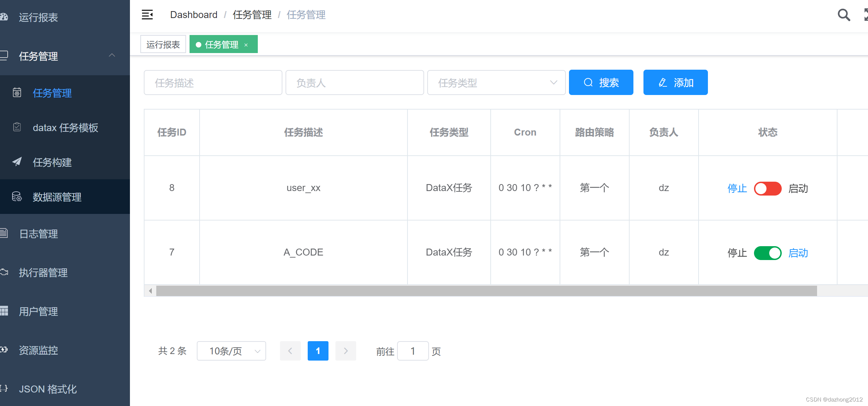This screenshot has width=868, height=406.
Task: Toggle the green status switch for task 7
Action: tap(767, 253)
